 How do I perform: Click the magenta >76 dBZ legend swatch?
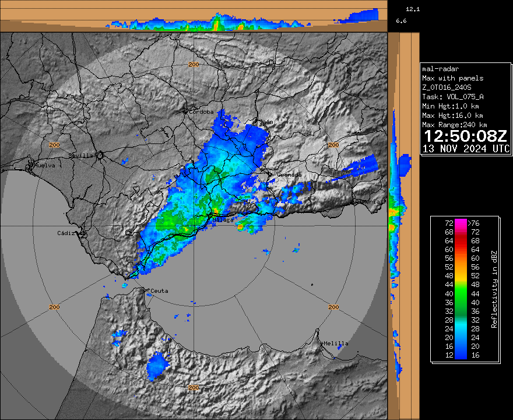pos(461,223)
